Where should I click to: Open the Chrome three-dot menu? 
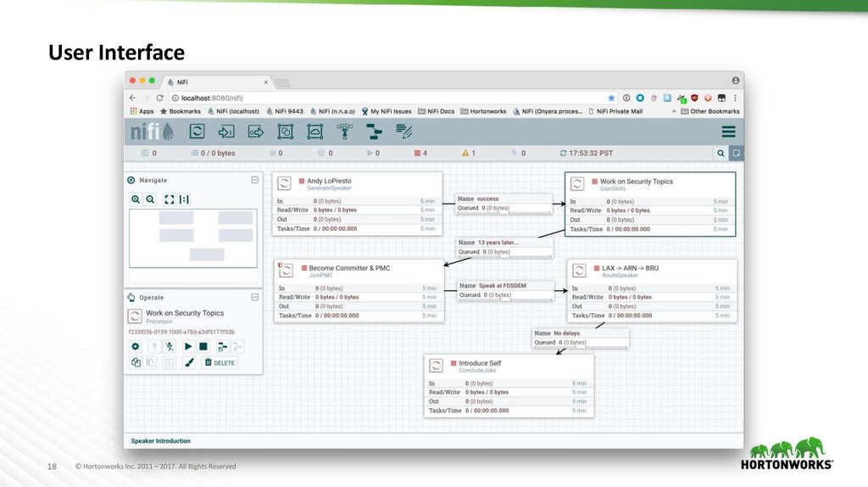tap(735, 98)
